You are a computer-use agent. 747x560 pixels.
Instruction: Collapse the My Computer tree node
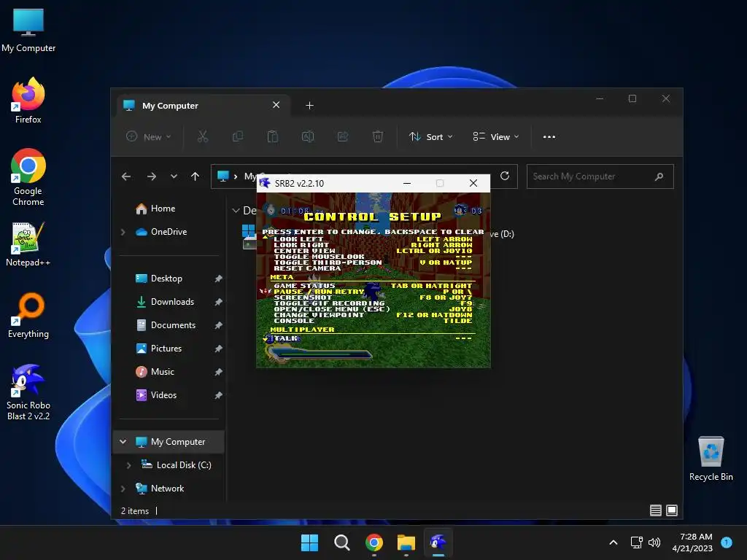click(123, 442)
